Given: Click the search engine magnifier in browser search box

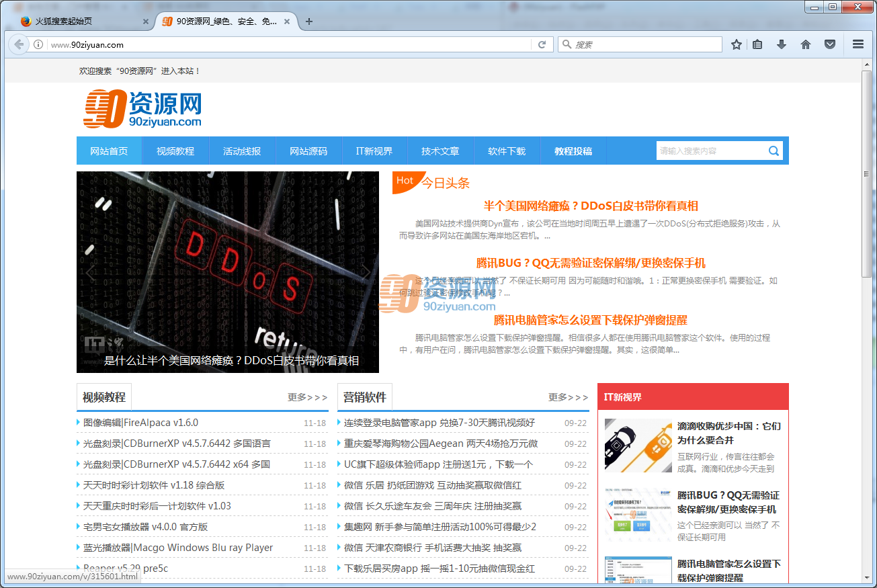Looking at the screenshot, I should 567,44.
